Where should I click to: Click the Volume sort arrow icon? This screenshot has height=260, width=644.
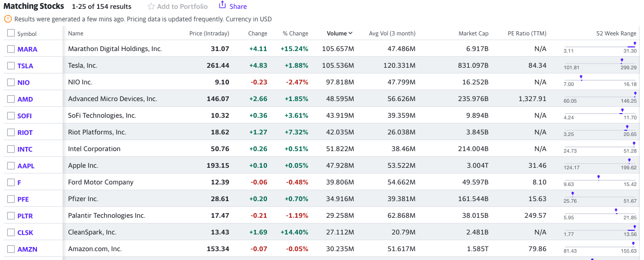pos(350,33)
